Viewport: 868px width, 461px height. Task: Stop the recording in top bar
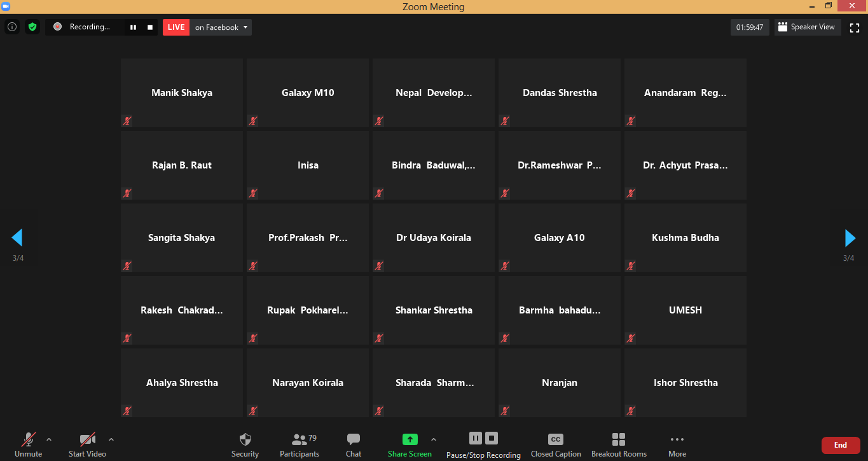tap(150, 27)
